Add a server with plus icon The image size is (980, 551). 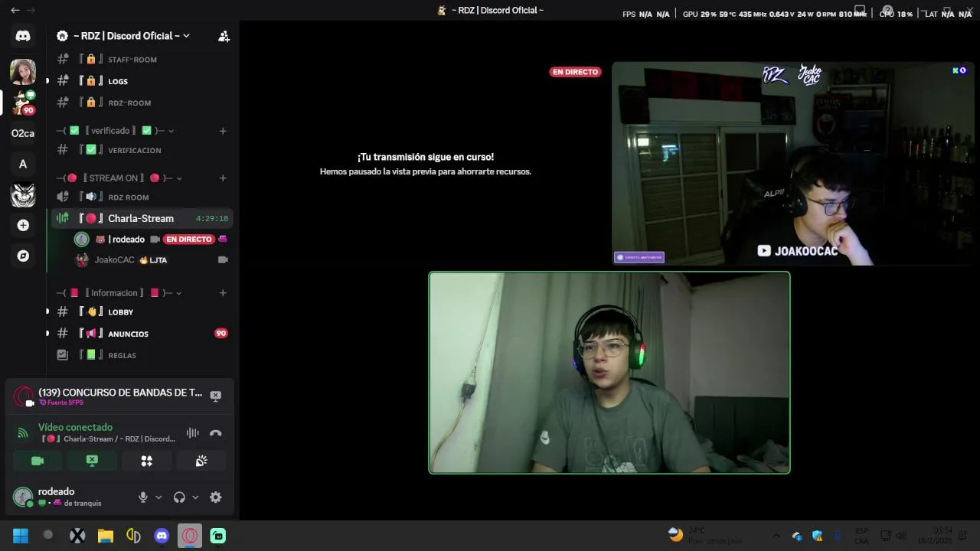click(x=23, y=225)
